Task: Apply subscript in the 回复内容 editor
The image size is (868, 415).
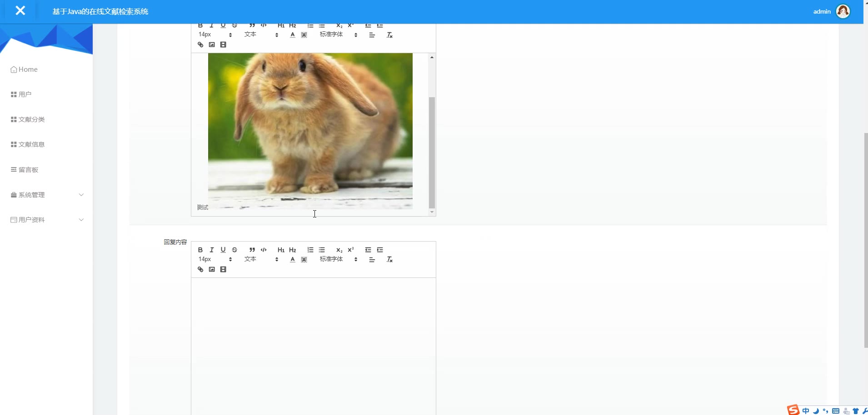Action: 339,250
